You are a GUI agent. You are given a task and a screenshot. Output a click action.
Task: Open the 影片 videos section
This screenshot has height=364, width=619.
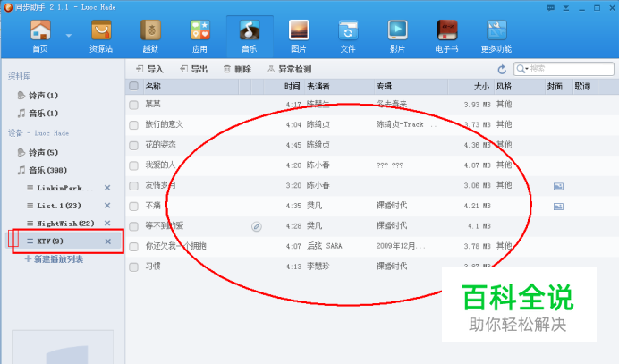point(397,37)
